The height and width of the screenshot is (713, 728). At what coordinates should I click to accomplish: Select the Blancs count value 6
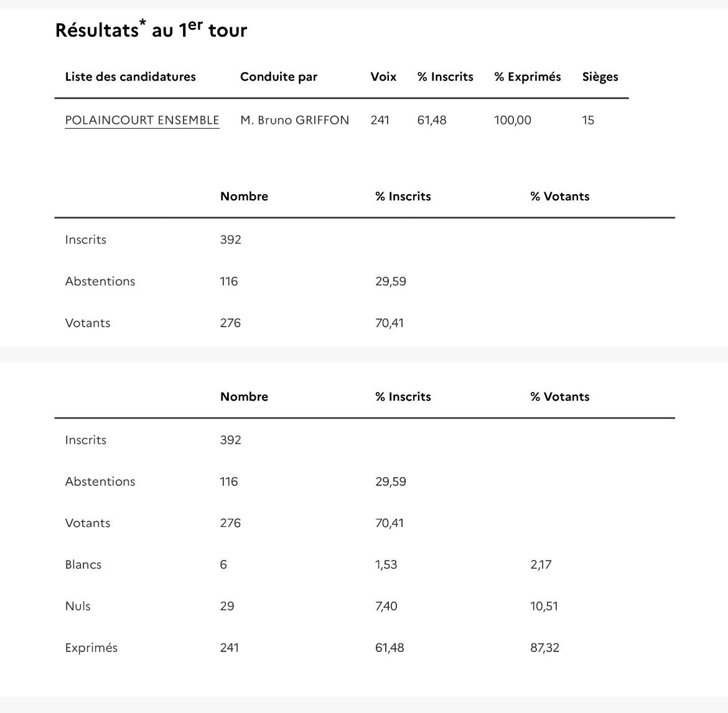[x=223, y=564]
